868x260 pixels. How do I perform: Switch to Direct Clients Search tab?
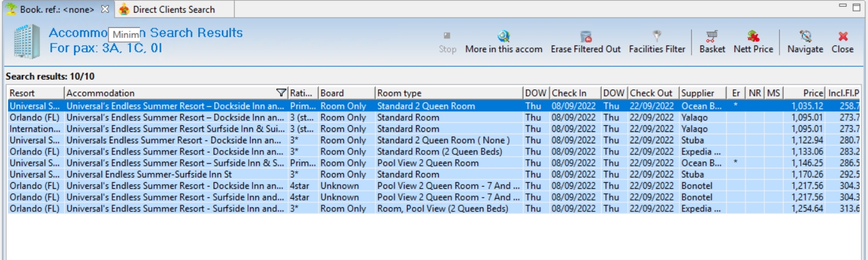[x=173, y=9]
